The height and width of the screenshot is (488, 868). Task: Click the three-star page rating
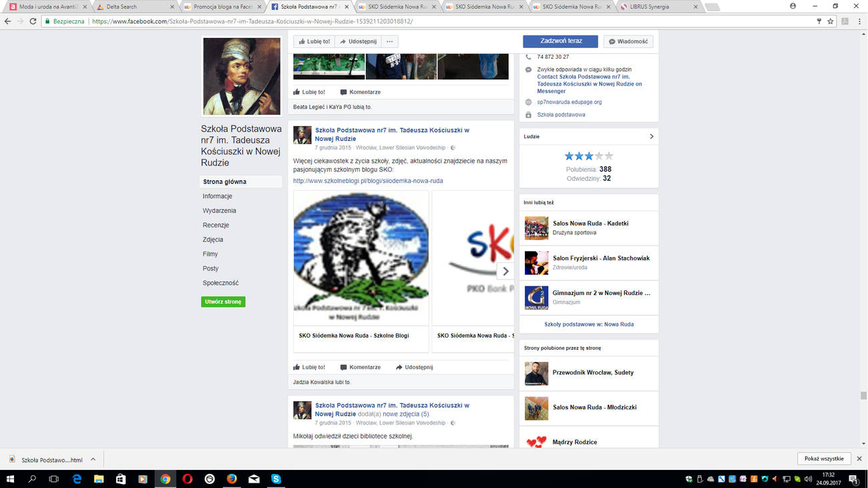[588, 156]
